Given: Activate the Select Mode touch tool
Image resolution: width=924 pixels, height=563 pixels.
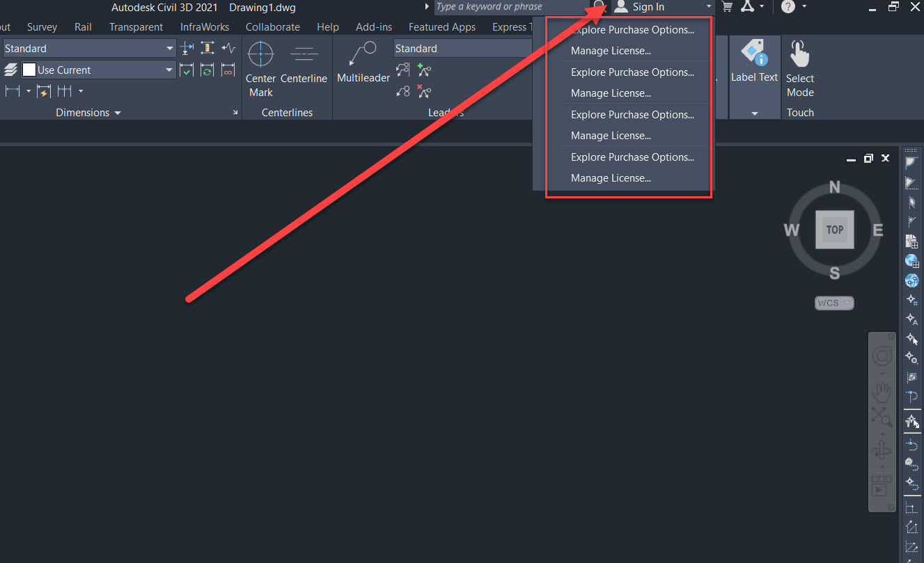Looking at the screenshot, I should pyautogui.click(x=800, y=68).
